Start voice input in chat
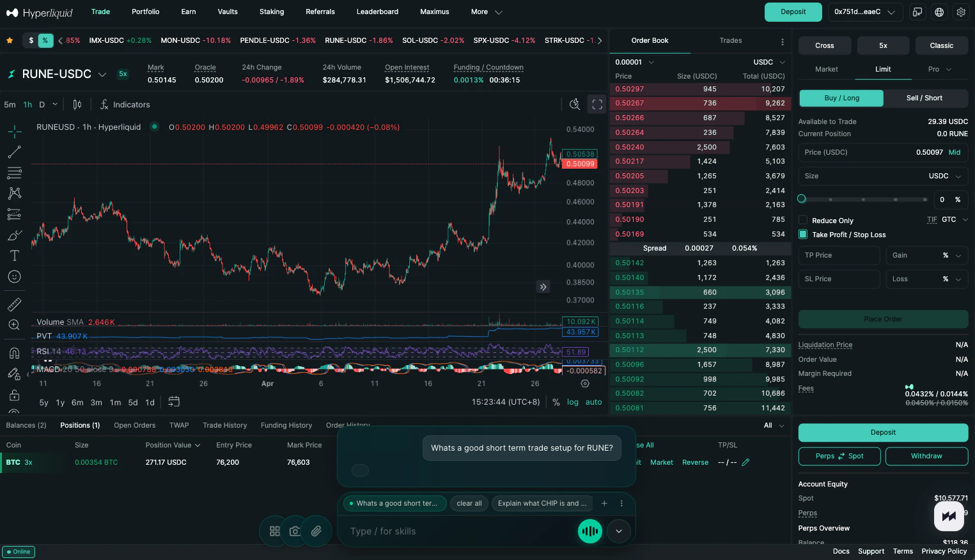 (590, 531)
